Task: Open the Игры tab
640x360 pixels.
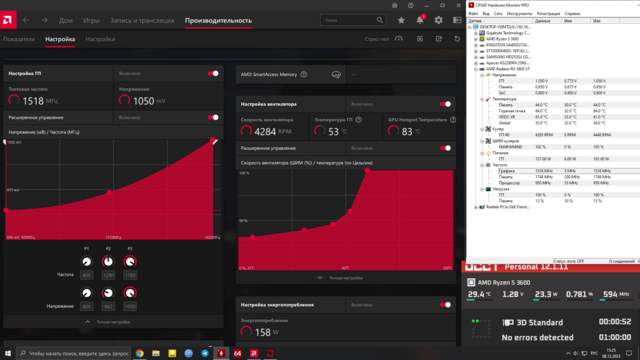Action: 91,20
